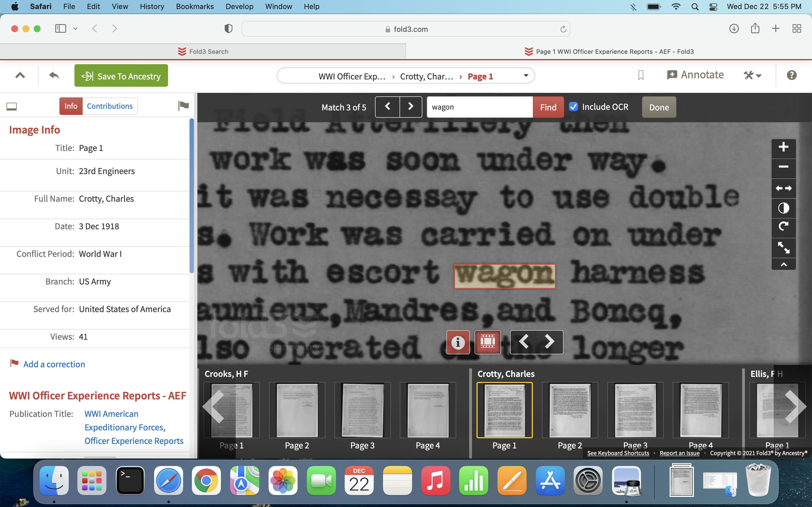Collapse the viewer controls with chevron
812x507 pixels.
tap(783, 264)
